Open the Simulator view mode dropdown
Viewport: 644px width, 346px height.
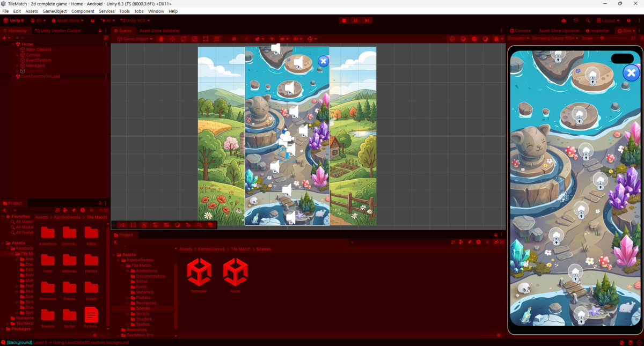coord(518,38)
